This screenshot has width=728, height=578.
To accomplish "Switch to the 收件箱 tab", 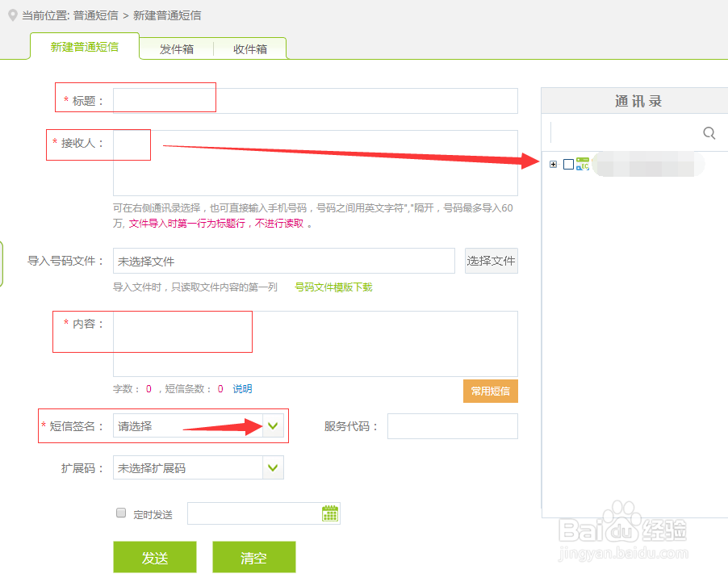I will (x=249, y=48).
